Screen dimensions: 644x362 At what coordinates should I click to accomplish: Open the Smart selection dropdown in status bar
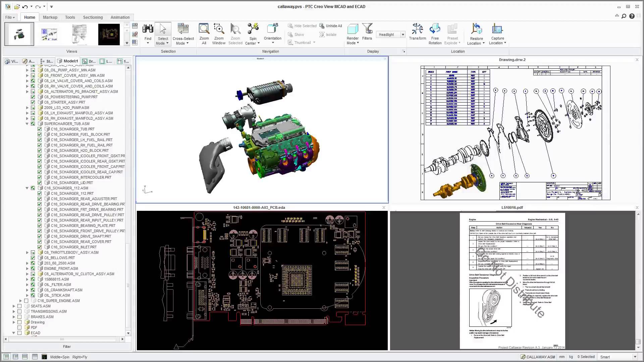(x=635, y=357)
